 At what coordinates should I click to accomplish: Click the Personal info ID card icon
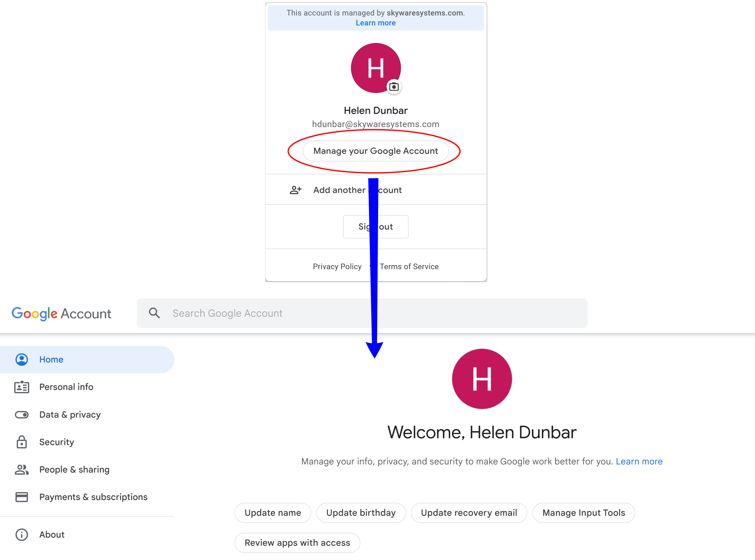(22, 387)
